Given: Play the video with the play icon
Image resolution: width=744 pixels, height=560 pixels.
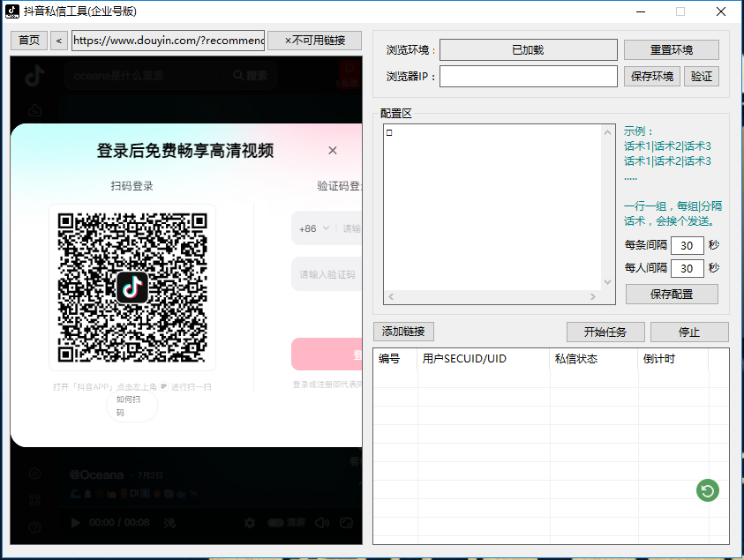Looking at the screenshot, I should tap(75, 523).
